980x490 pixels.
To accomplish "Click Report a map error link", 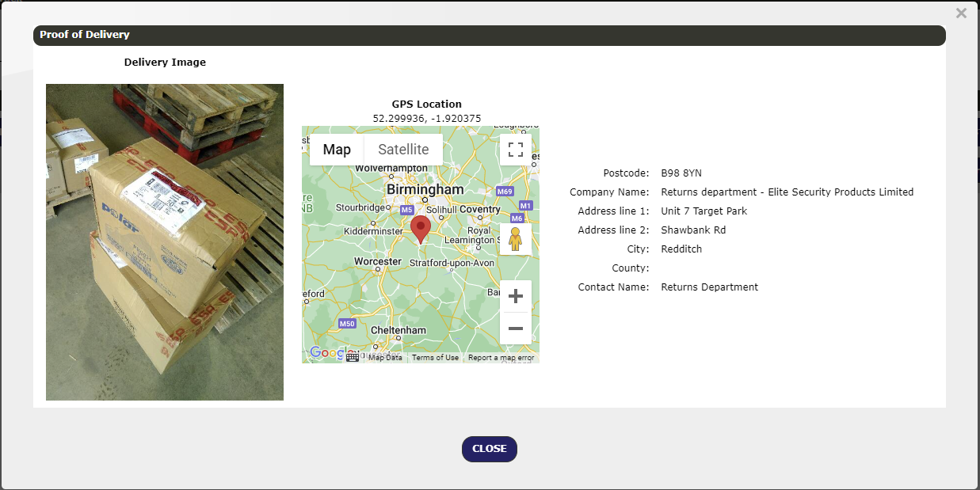I will (501, 358).
